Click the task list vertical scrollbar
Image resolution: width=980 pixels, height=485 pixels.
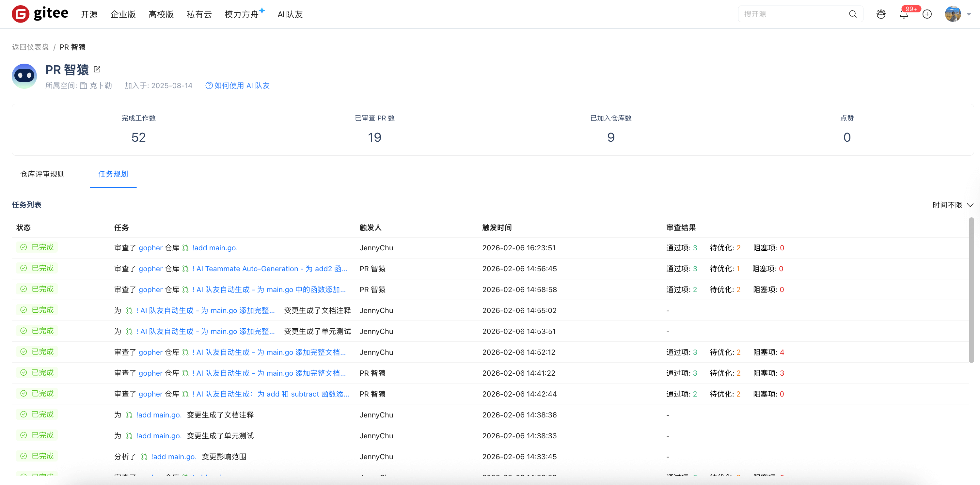click(971, 290)
